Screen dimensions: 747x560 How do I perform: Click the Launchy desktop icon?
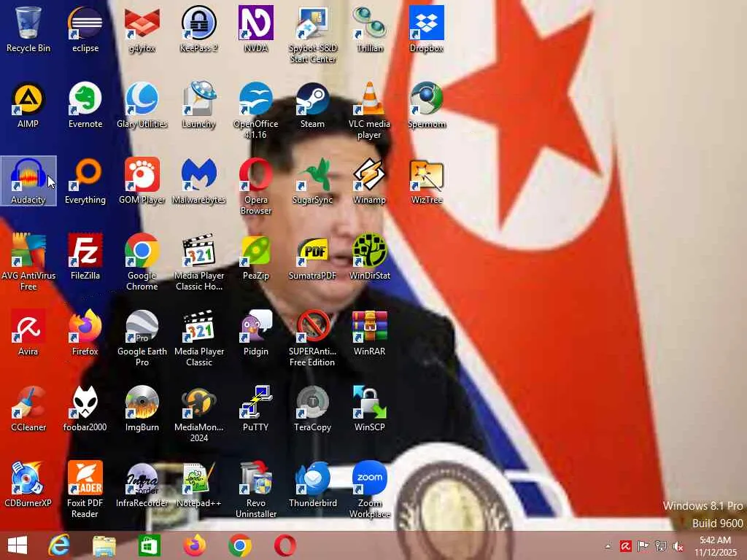click(x=198, y=105)
